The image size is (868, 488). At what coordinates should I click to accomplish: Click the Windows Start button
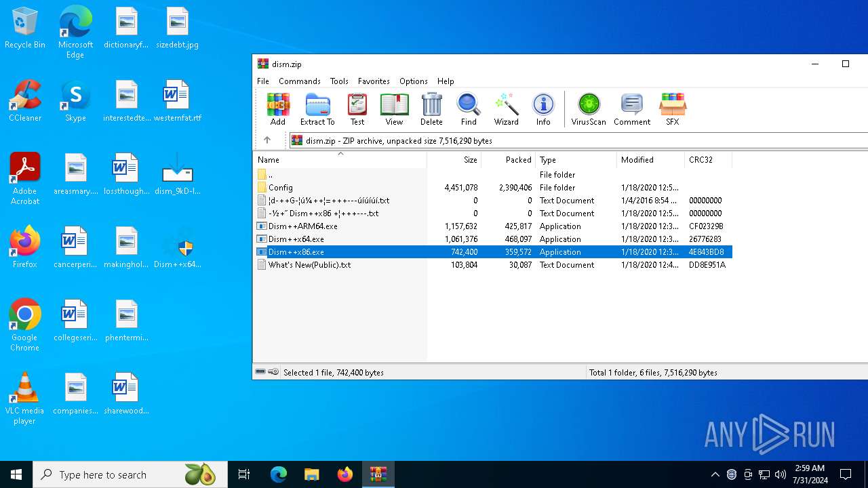click(16, 474)
